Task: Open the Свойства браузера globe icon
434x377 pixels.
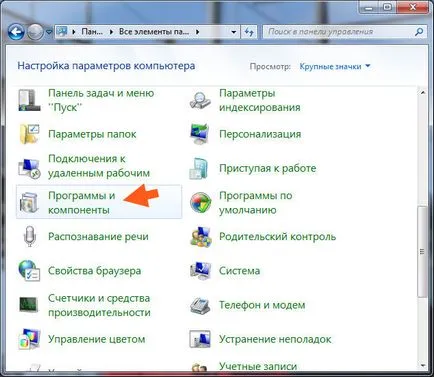Action: (29, 271)
